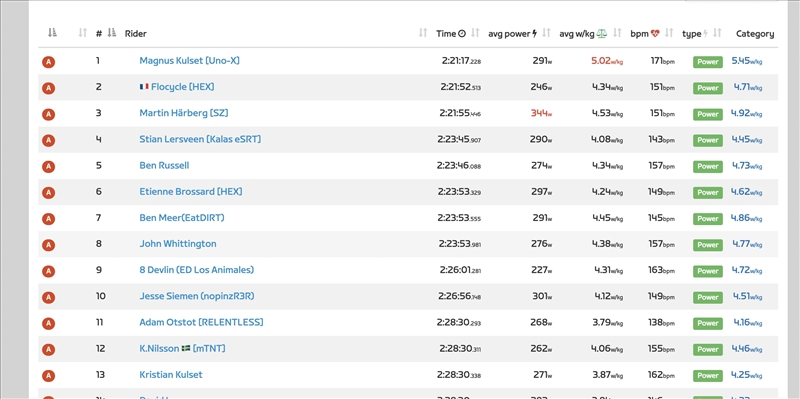The image size is (800, 399).
Task: Select 3.79 w/kg in Adam Otstot row
Action: [608, 322]
